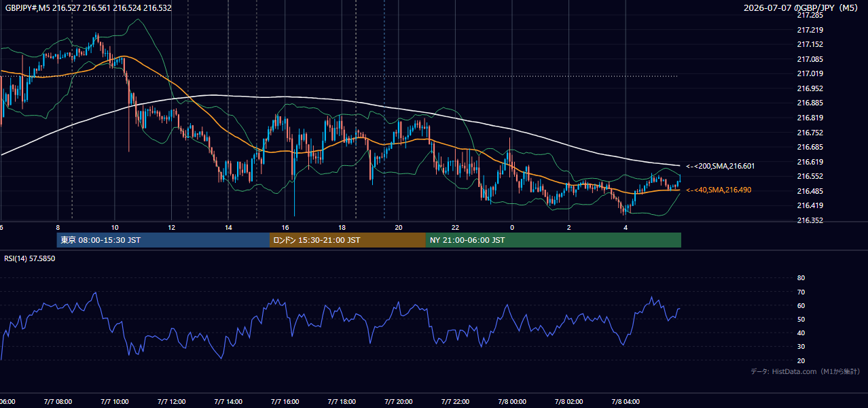Viewport: 868px width, 408px height.
Task: Click price axis label 216.752
Action: coord(810,133)
